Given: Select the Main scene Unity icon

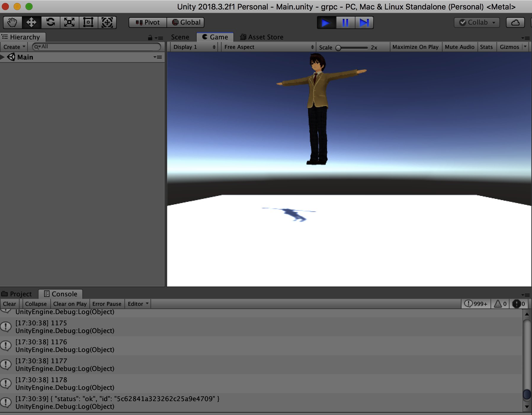Looking at the screenshot, I should pyautogui.click(x=11, y=57).
